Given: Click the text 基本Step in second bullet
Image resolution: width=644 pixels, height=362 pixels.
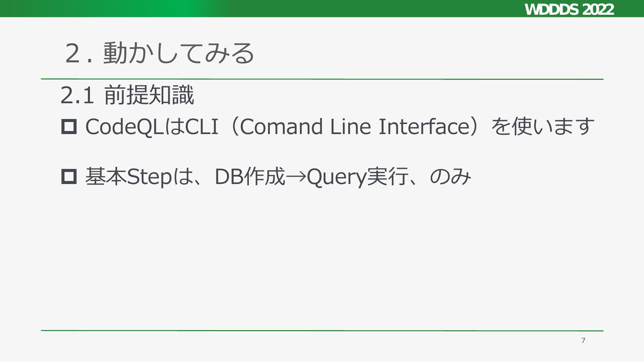Looking at the screenshot, I should 128,177.
